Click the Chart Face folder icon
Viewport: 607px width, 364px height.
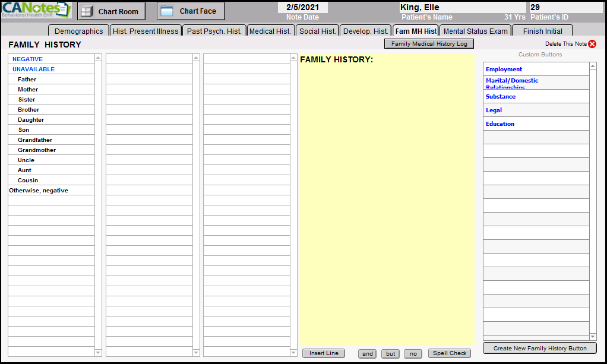pyautogui.click(x=167, y=11)
